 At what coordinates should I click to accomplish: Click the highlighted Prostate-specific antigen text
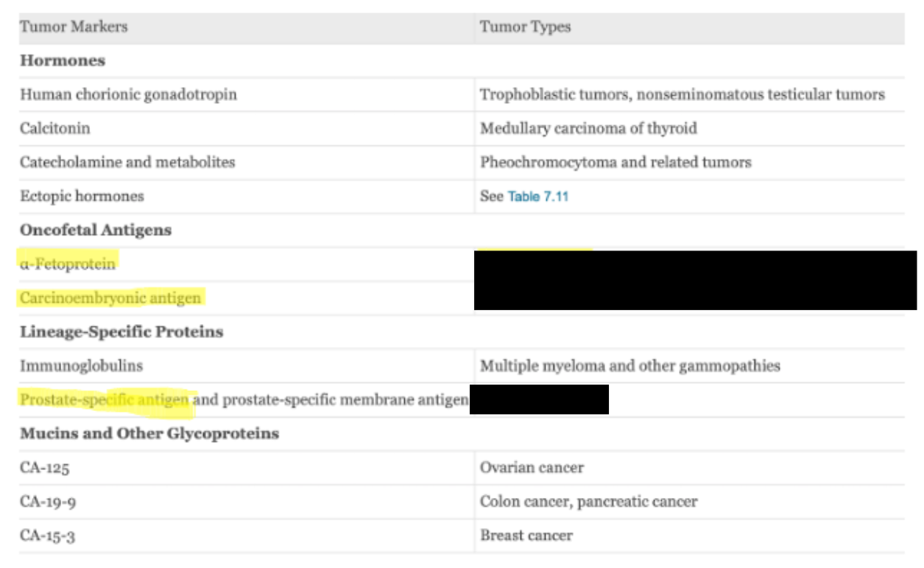click(x=105, y=400)
